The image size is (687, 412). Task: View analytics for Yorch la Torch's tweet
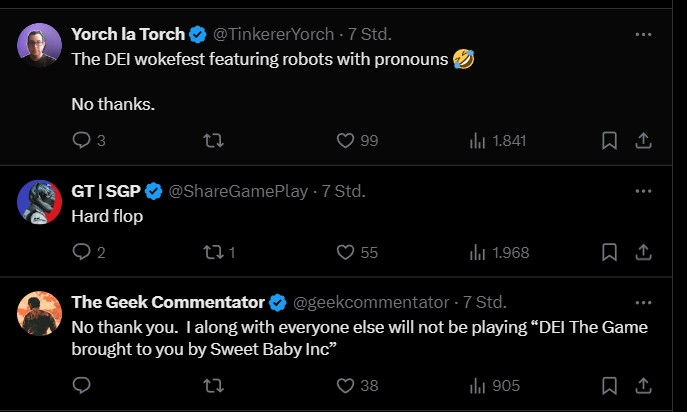tap(478, 141)
